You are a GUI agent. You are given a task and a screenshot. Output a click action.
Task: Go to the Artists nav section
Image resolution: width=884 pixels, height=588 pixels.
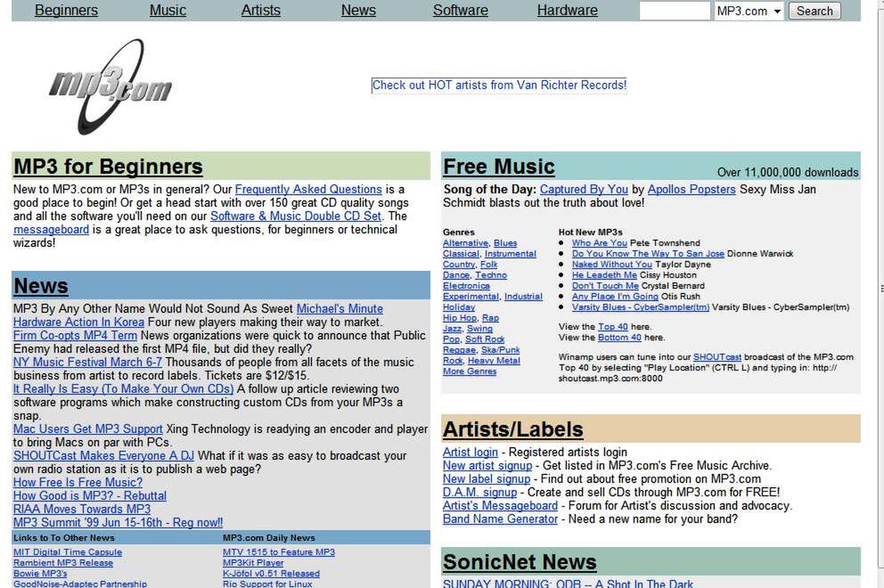260,10
